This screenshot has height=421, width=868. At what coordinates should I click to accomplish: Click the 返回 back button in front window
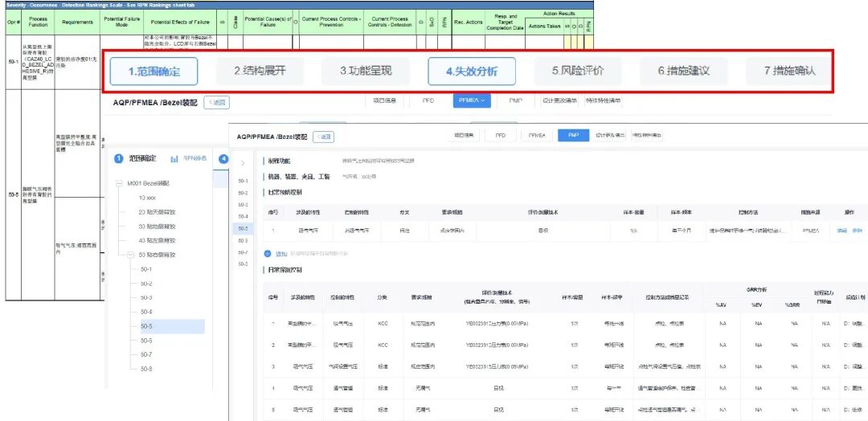[x=324, y=137]
